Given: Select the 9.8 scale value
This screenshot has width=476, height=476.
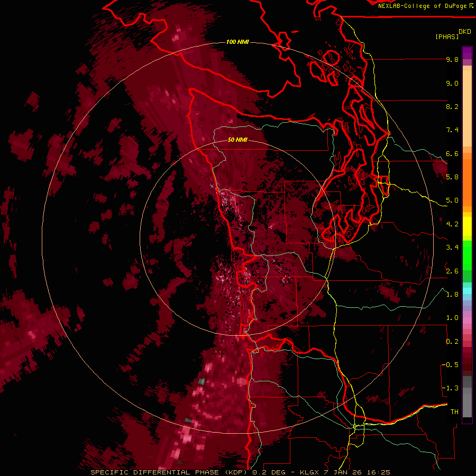Looking at the screenshot, I should coord(452,60).
